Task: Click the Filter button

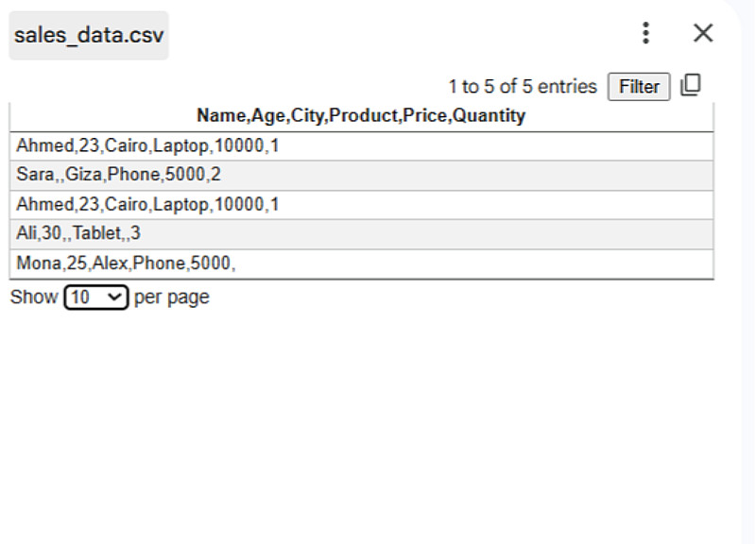Action: pos(639,87)
